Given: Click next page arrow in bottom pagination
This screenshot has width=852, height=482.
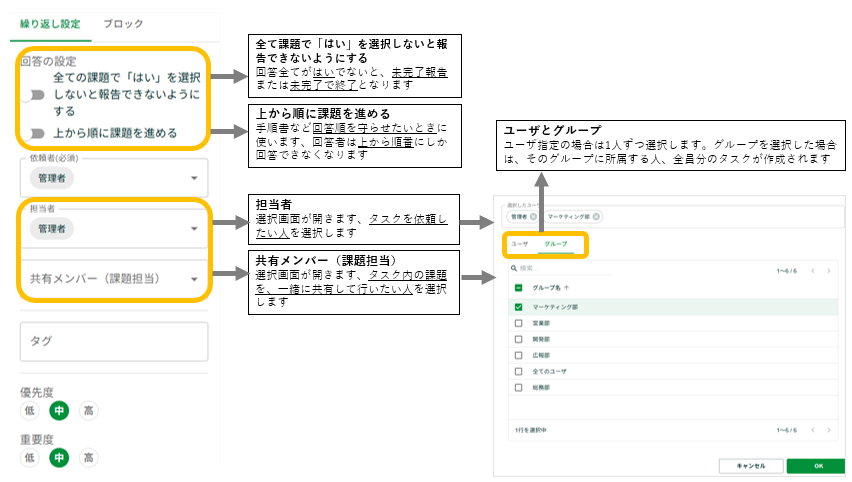Looking at the screenshot, I should click(x=828, y=429).
